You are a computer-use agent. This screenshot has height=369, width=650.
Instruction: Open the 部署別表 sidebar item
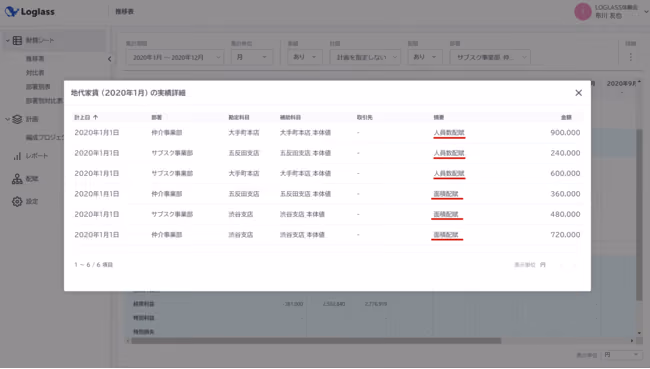[38, 87]
